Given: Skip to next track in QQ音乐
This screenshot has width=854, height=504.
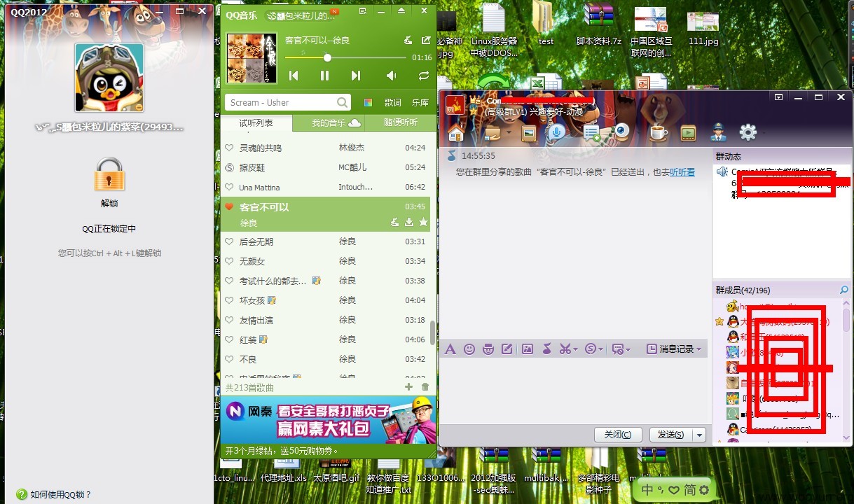Looking at the screenshot, I should [x=356, y=75].
